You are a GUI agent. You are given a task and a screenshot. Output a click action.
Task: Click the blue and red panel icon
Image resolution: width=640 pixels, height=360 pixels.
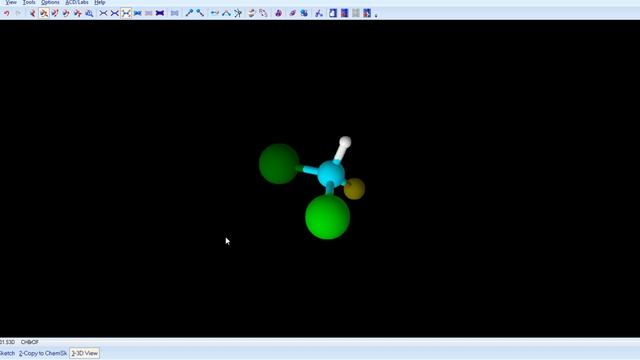coord(344,13)
